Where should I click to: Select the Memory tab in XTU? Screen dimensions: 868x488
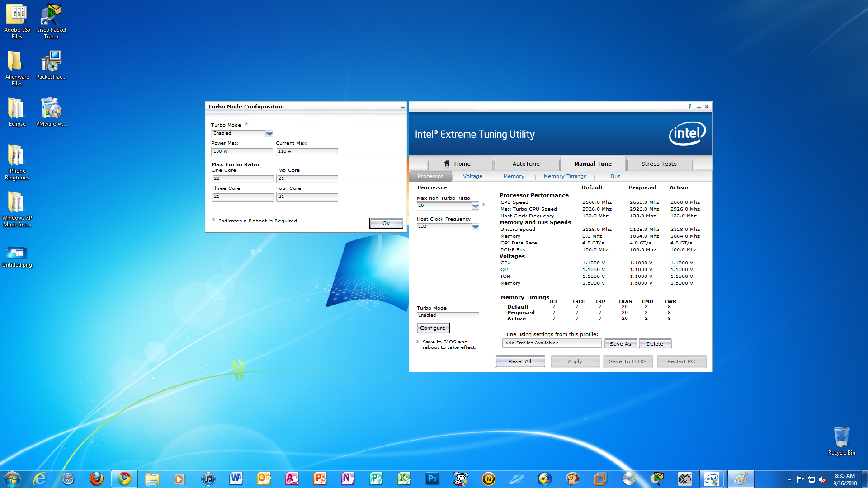pyautogui.click(x=513, y=176)
